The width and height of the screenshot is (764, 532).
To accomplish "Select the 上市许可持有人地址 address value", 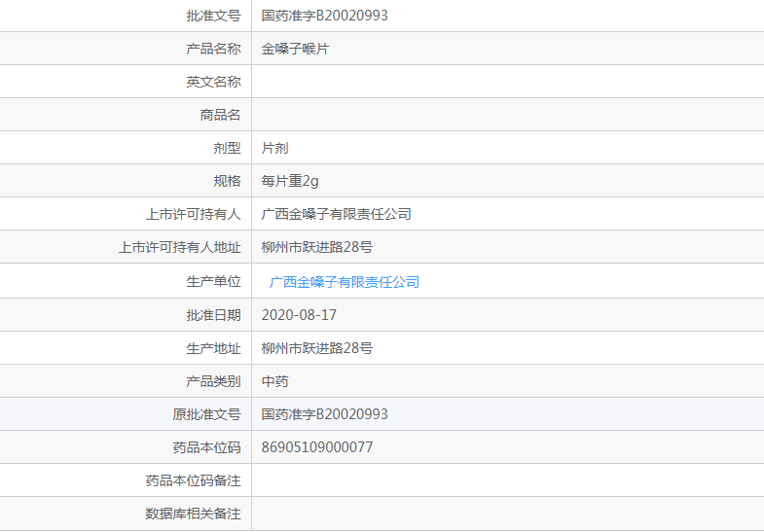I will click(316, 247).
